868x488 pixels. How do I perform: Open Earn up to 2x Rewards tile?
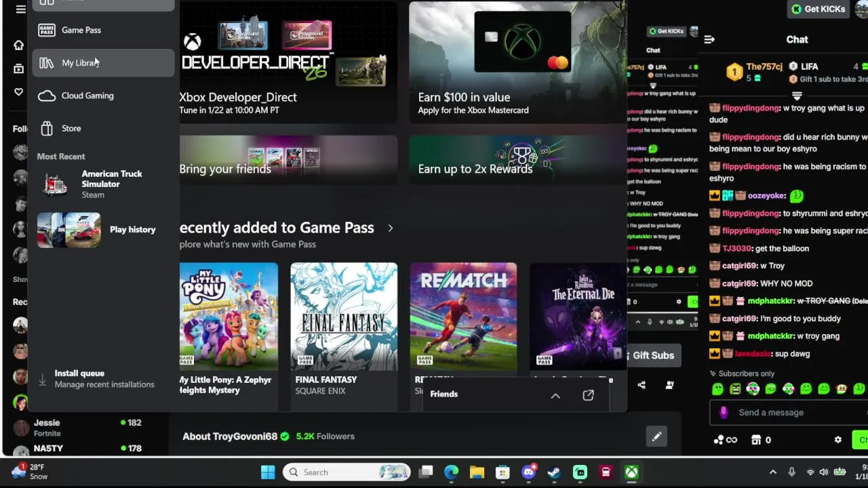tap(517, 159)
